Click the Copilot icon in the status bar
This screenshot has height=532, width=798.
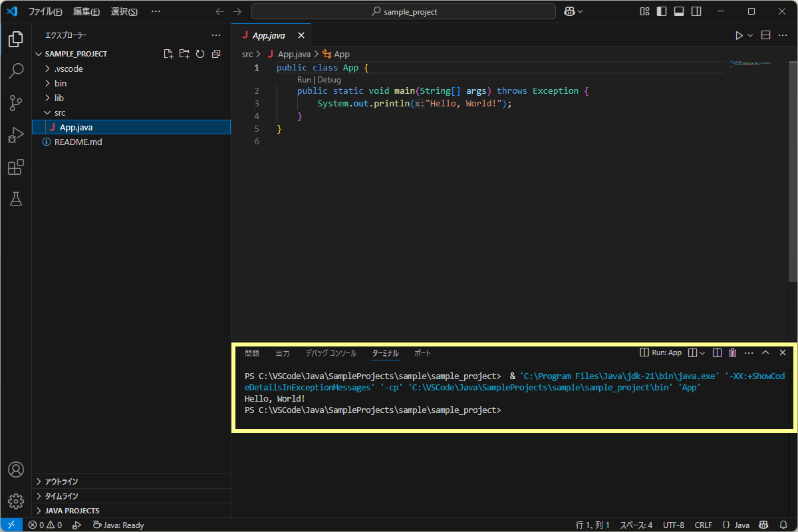click(763, 525)
